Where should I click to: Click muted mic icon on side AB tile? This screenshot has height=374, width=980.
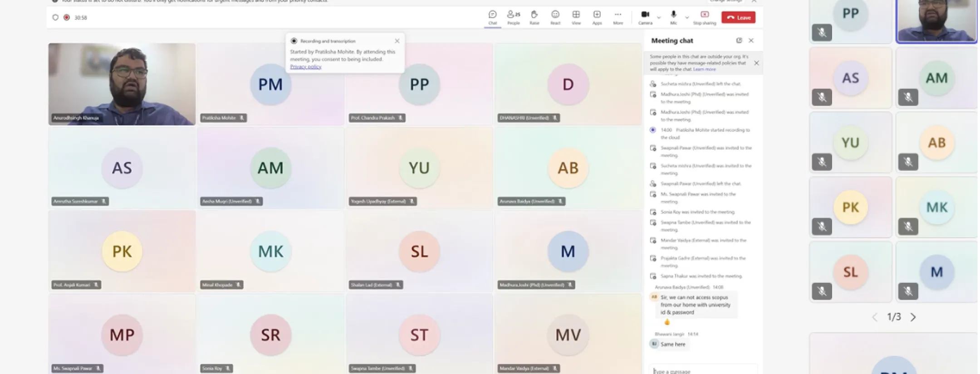click(x=908, y=162)
